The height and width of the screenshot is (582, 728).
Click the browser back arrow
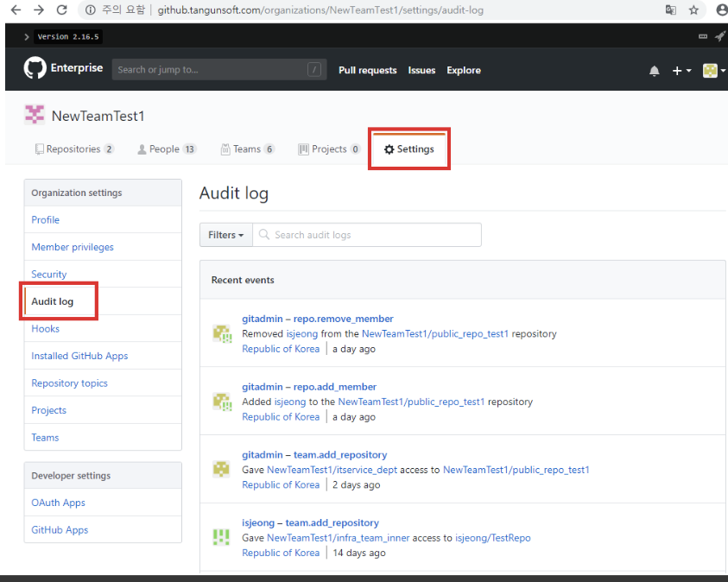[x=16, y=9]
